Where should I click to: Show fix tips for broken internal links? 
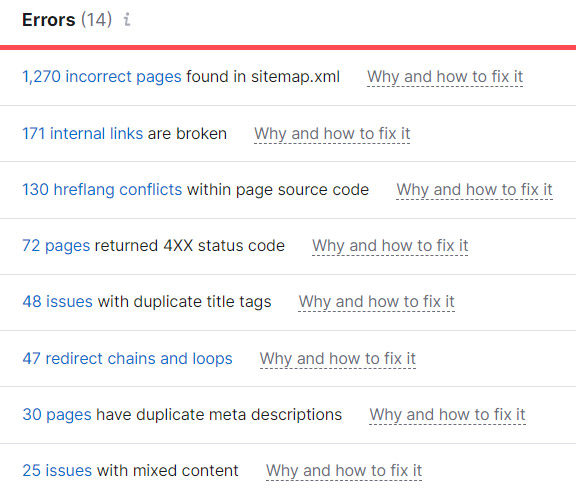pos(332,133)
